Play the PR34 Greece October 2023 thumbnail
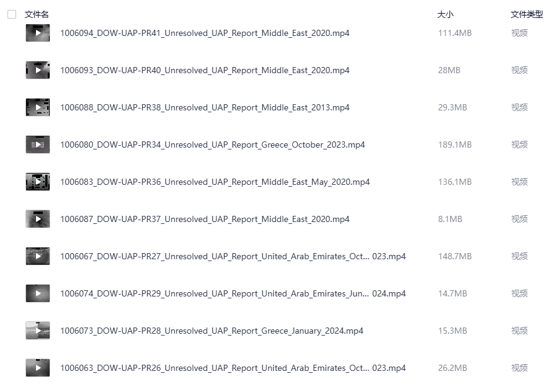Screen dimensions: 555x392 point(38,145)
